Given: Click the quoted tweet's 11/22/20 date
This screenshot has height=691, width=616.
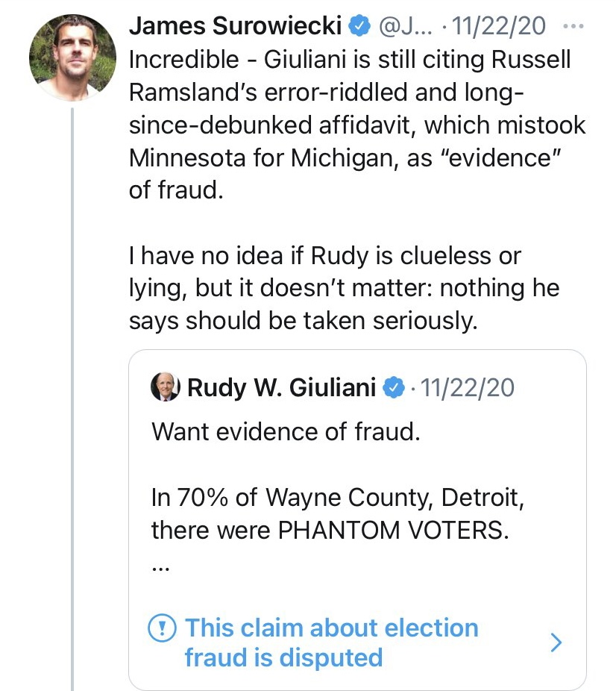Looking at the screenshot, I should click(467, 387).
